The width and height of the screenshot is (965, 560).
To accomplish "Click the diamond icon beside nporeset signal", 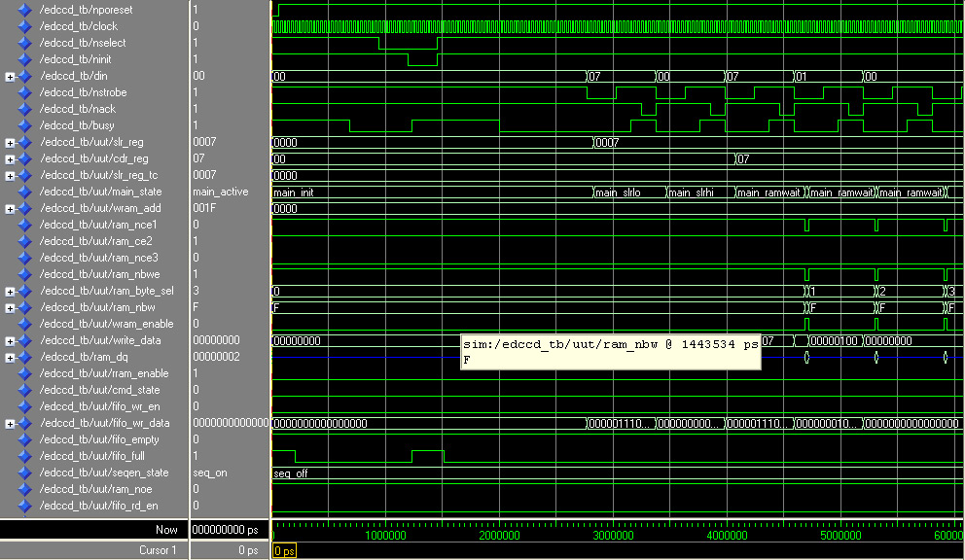I will pos(25,10).
